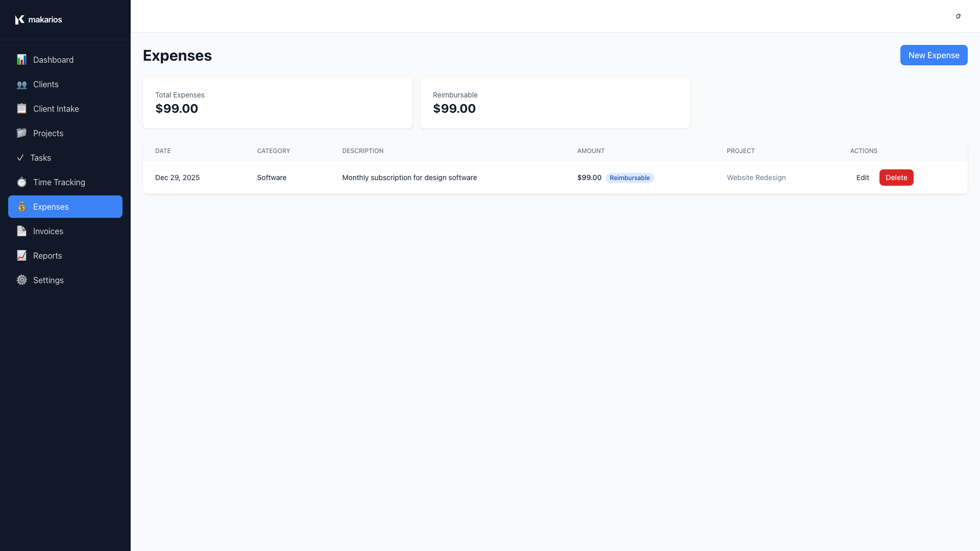
Task: Select the Tasks checkmark icon
Action: 21,158
